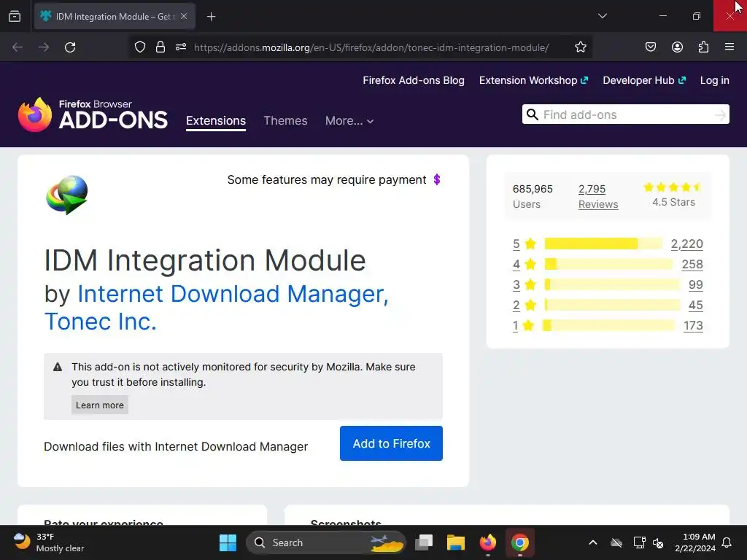Image resolution: width=747 pixels, height=560 pixels.
Task: Show hidden system tray icons chevron
Action: pyautogui.click(x=593, y=542)
